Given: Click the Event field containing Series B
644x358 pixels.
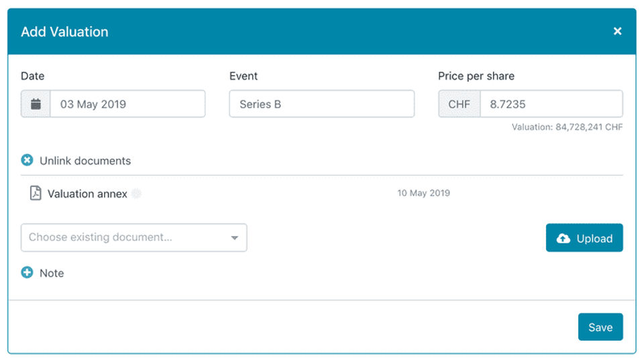Looking at the screenshot, I should pyautogui.click(x=321, y=105).
